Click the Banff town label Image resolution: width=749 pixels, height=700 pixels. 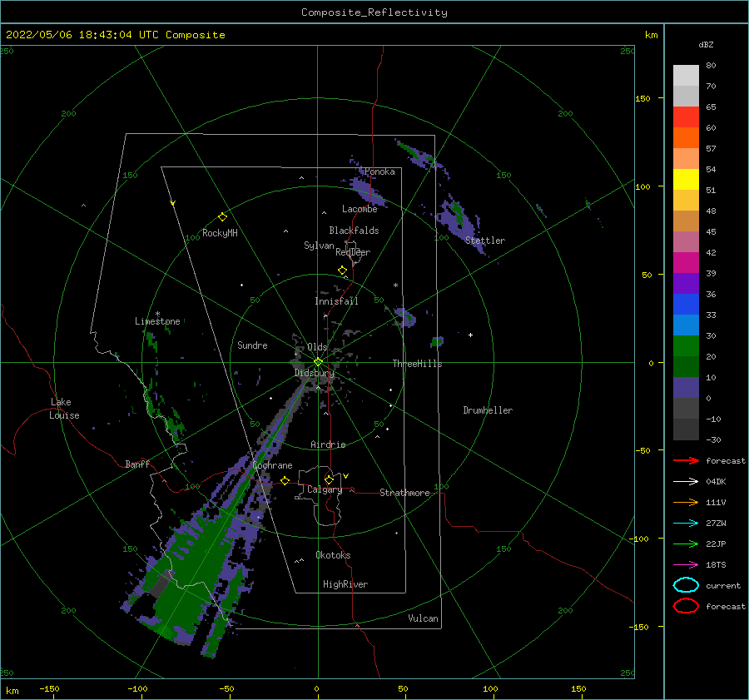(137, 464)
